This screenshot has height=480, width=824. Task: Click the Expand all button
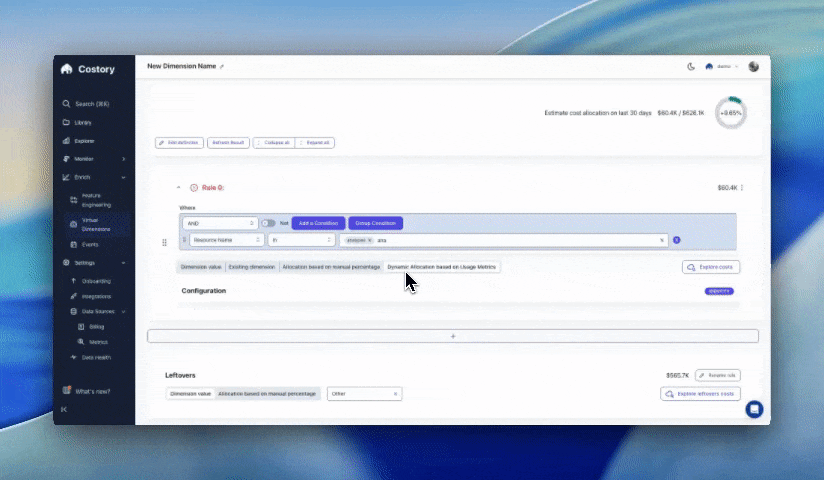(x=315, y=142)
